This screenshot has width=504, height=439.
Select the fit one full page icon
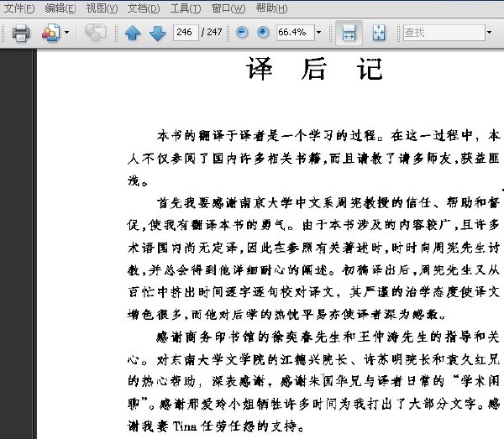tap(379, 33)
